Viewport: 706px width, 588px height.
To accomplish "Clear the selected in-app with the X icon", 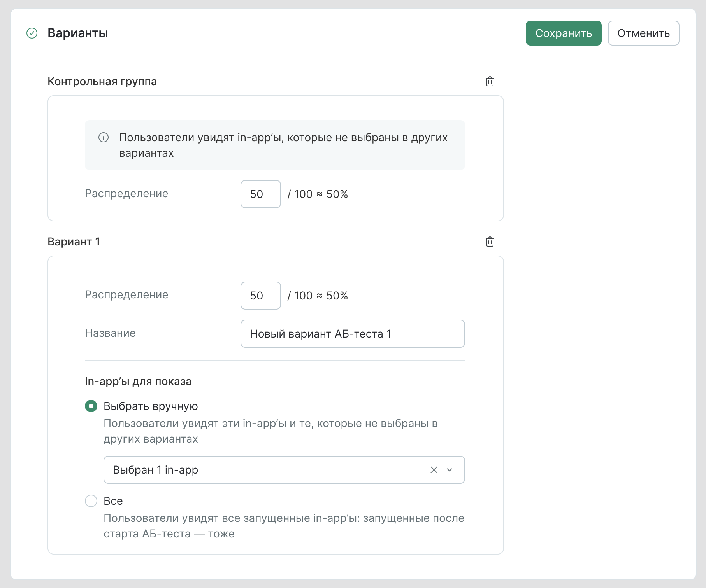I will pos(434,470).
